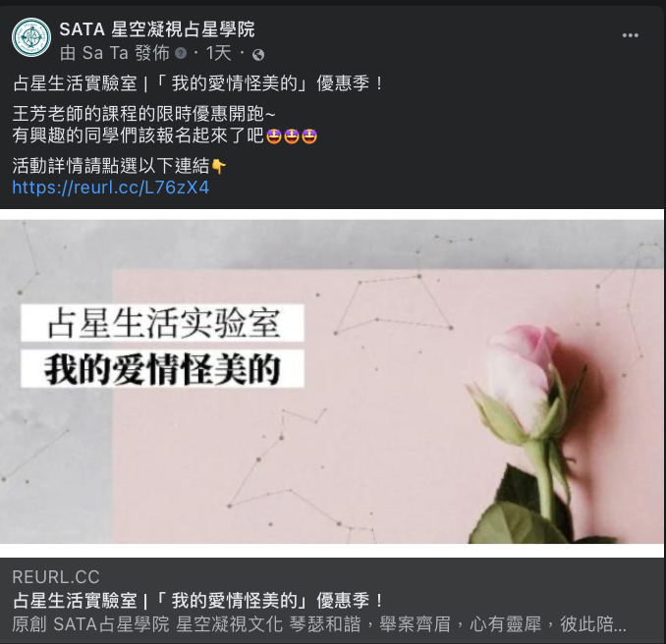Click the 有興趣的同學們該報名起來了吧 text line

(139, 135)
